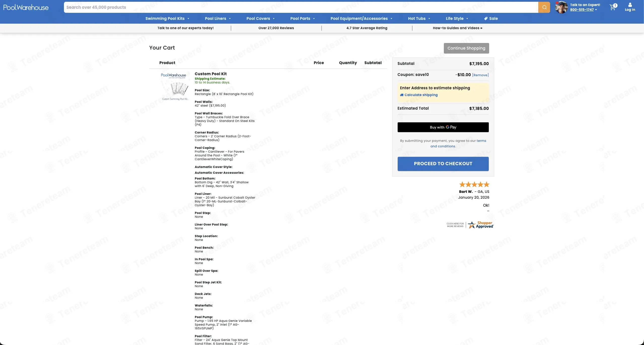Click the Continue Shopping button
Image resolution: width=644 pixels, height=345 pixels.
click(x=466, y=48)
